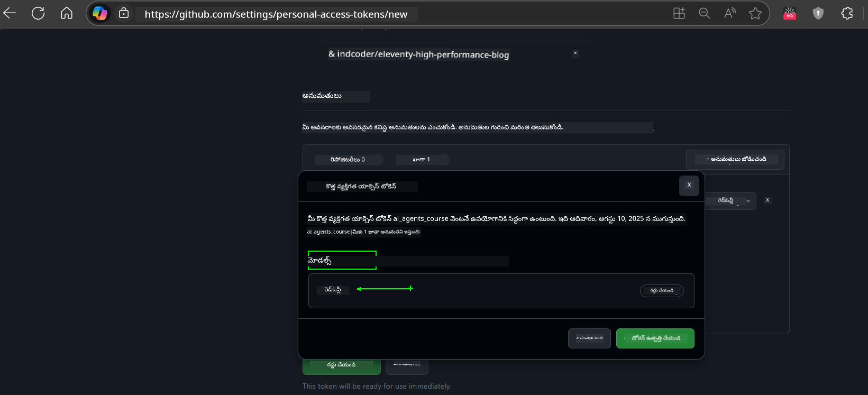Click the gray button beside generate token
The width and height of the screenshot is (868, 395).
[589, 338]
